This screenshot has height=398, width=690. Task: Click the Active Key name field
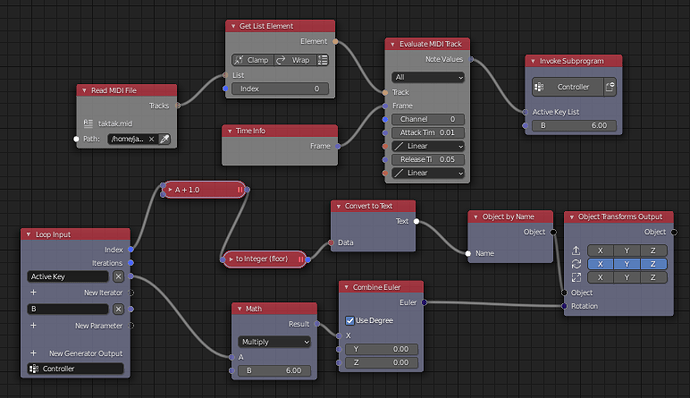click(x=68, y=276)
